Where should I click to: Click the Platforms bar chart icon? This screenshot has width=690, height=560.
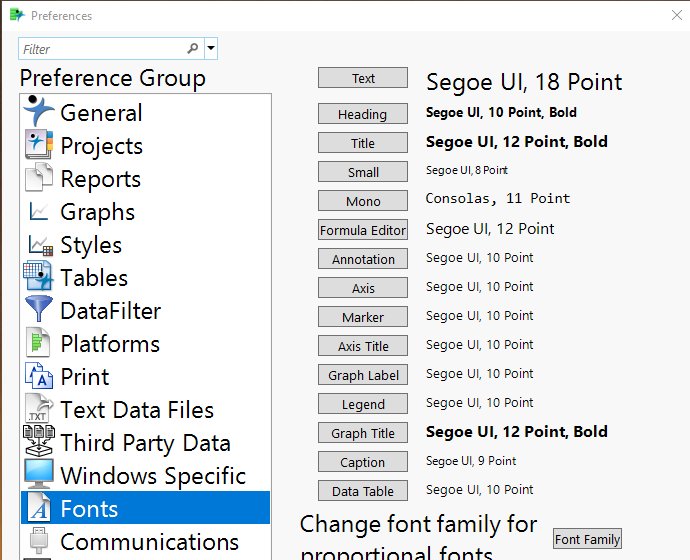coord(38,342)
